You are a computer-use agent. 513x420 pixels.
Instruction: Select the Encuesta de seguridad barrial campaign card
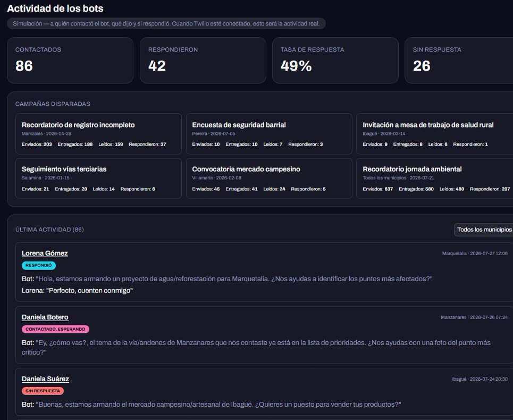click(269, 134)
